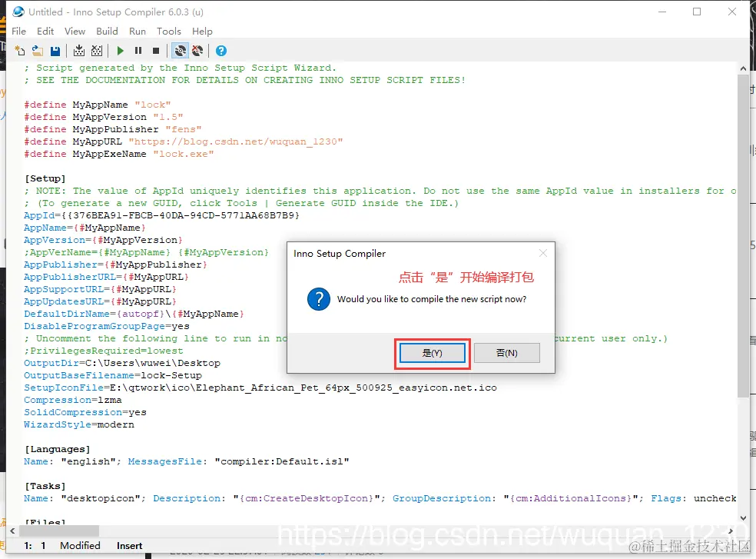
Task: Click the WizardStyle=modern line
Action: (x=79, y=424)
